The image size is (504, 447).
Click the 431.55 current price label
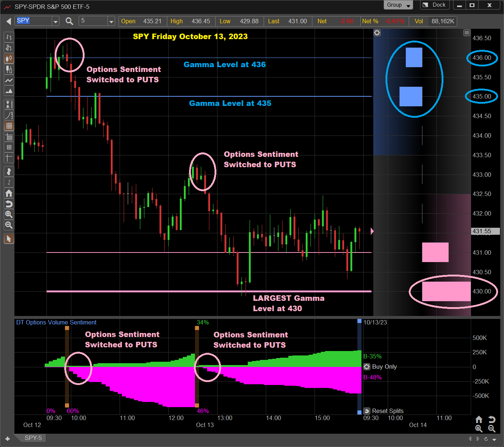click(x=486, y=231)
